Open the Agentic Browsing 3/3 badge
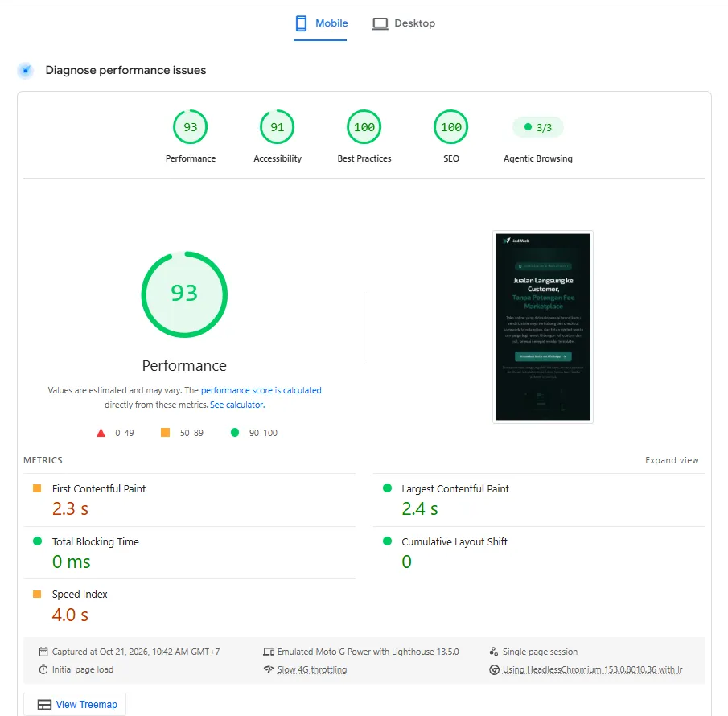 pos(537,128)
